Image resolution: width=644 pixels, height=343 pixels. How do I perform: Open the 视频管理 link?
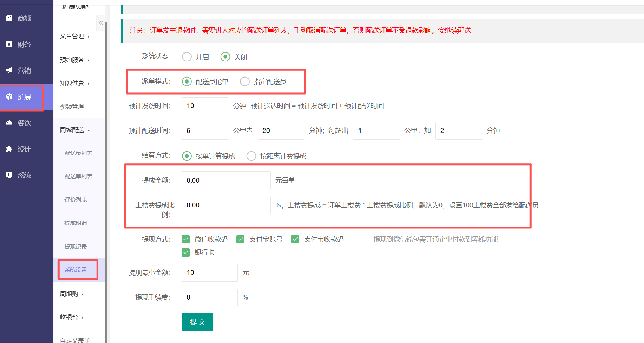pos(72,107)
